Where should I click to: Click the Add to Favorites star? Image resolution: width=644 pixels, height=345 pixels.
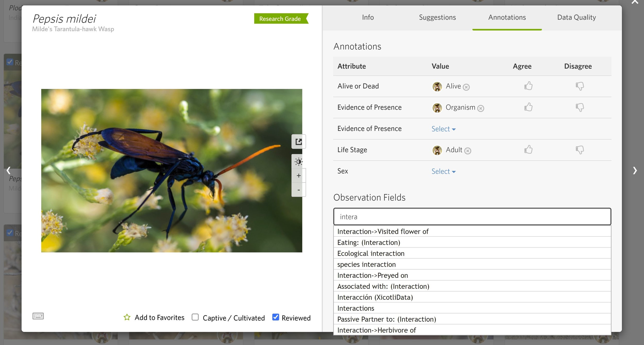click(127, 317)
